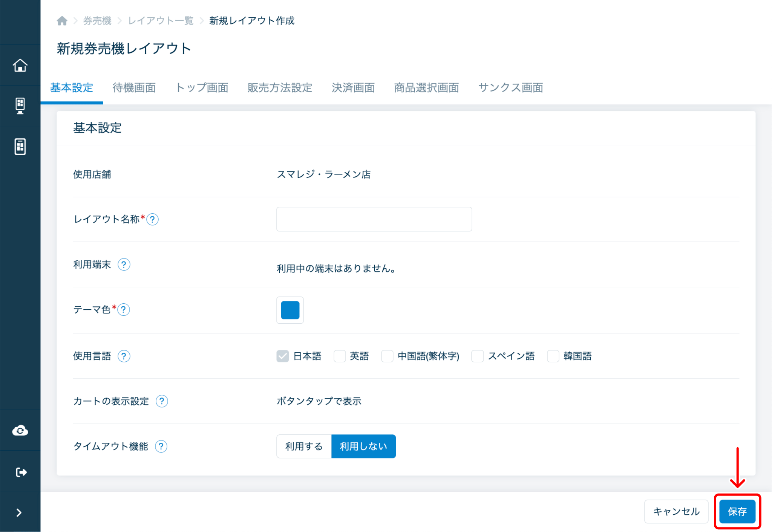Viewport: 772px width, 532px height.
Task: Click the breadcrumb home icon
Action: tap(62, 21)
